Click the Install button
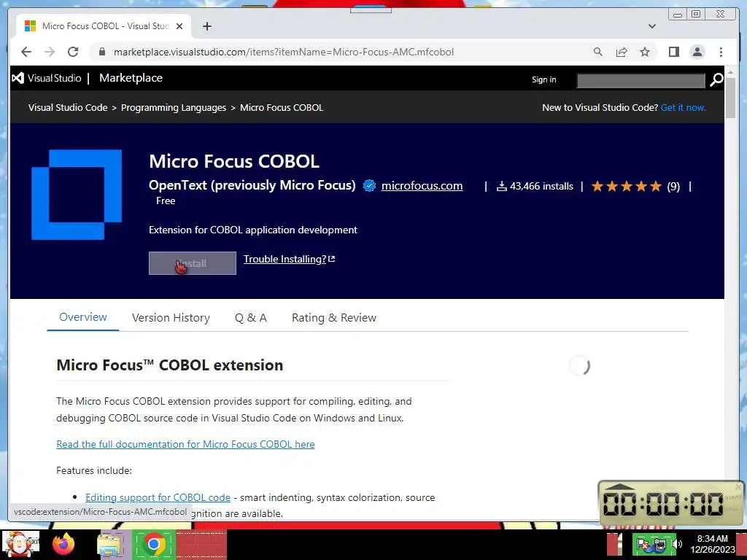This screenshot has height=560, width=747. click(193, 263)
